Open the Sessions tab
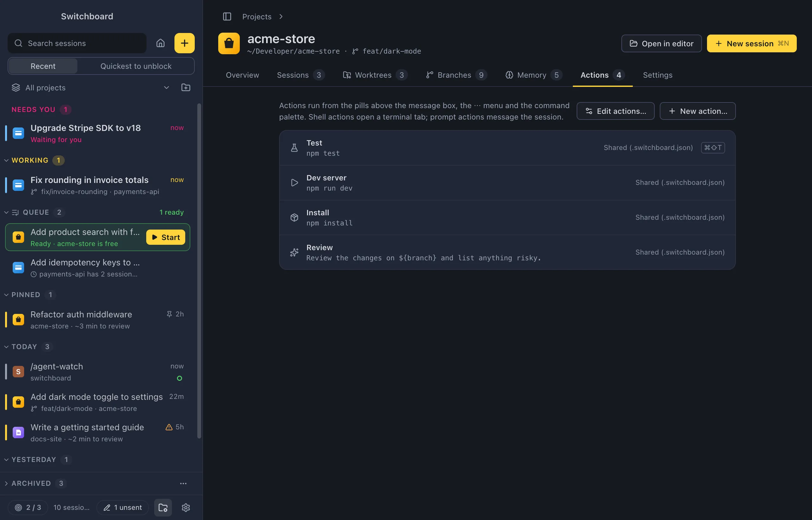 pos(301,75)
